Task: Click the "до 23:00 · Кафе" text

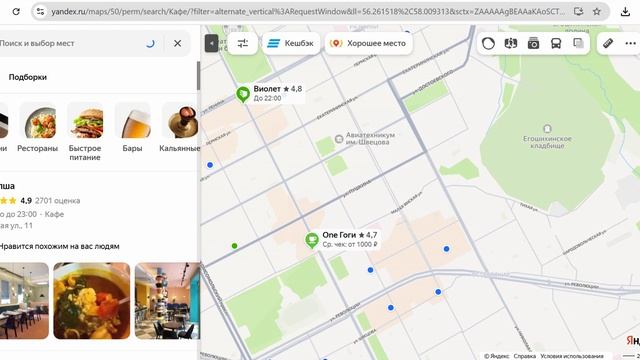Action: [x=35, y=214]
